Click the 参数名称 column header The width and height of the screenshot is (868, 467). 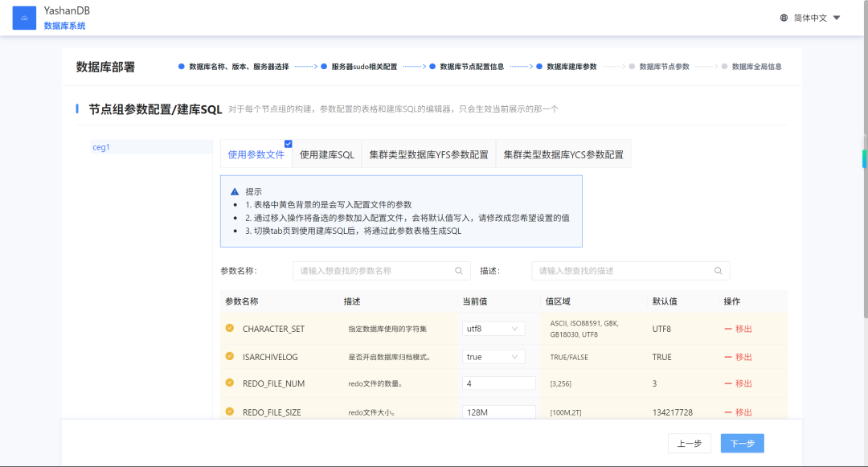click(x=241, y=301)
